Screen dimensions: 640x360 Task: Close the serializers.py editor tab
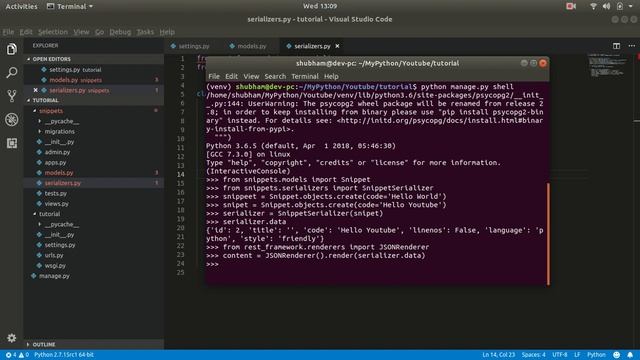point(337,46)
